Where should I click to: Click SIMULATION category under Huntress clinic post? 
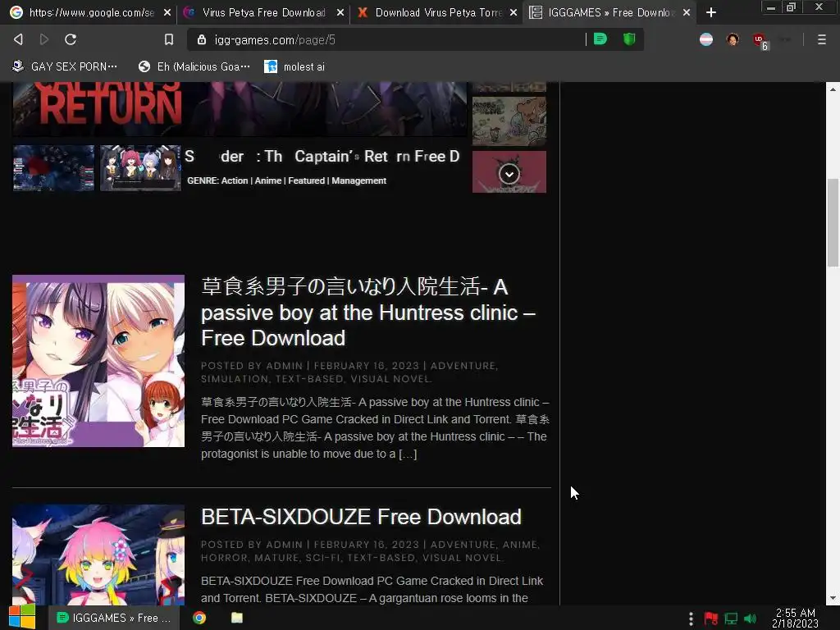click(235, 379)
